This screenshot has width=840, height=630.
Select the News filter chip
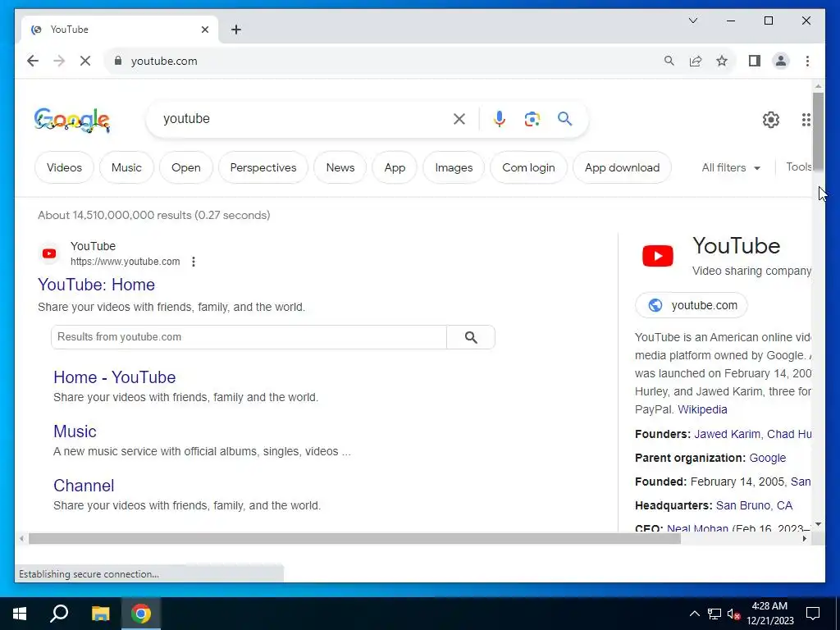coord(340,167)
